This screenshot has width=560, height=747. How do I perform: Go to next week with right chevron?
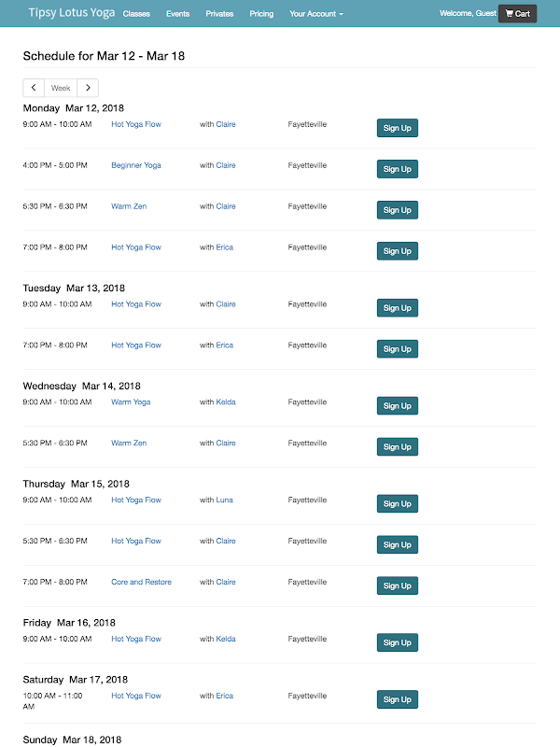click(88, 88)
